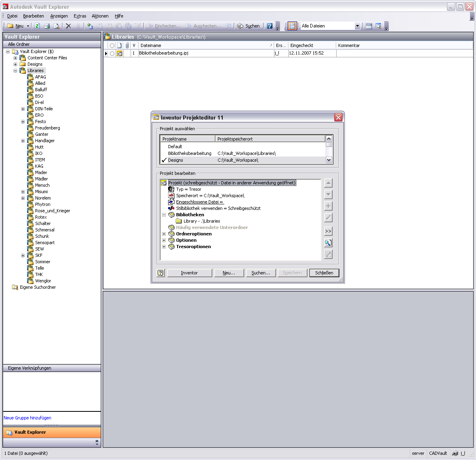Viewport: 476px width, 460px height.
Task: Click the Neu... button in Projekteditor
Action: point(229,273)
